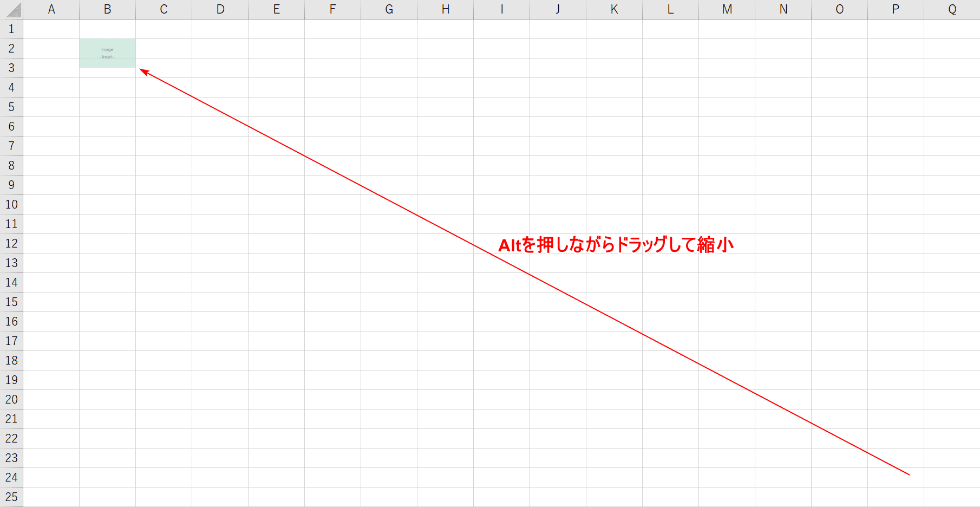Select row 17 header

click(11, 341)
